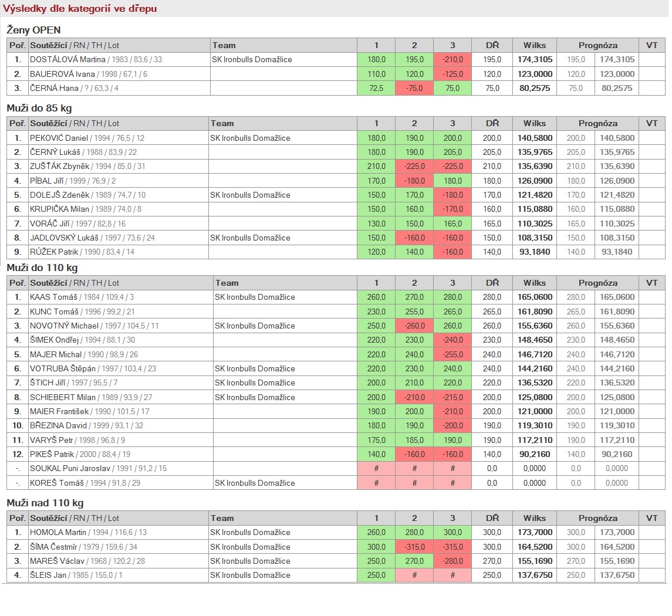Click JADLOVSKÝ Lukáš Wilks value 108,3150
The image size is (672, 616).
[535, 238]
